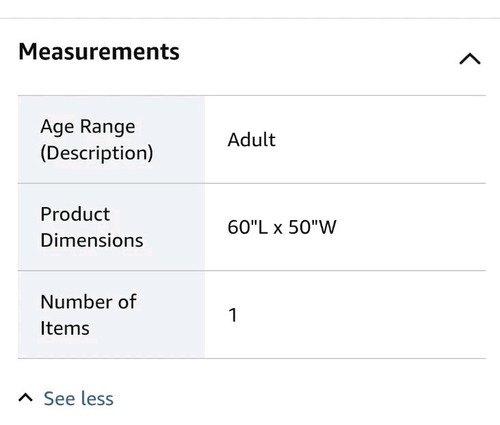Viewport: 500px width, 425px height.
Task: Collapse the Measurements section using the header chevron
Action: [470, 59]
